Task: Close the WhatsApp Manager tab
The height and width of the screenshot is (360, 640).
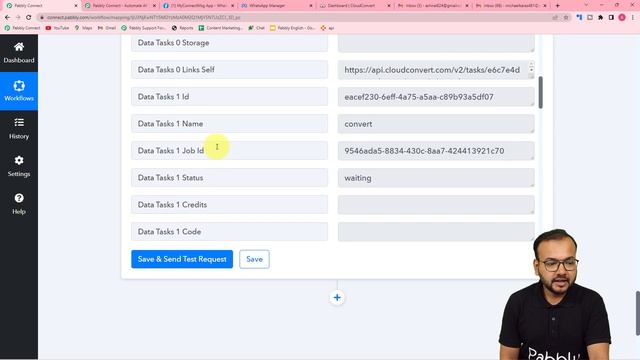Action: [311, 6]
